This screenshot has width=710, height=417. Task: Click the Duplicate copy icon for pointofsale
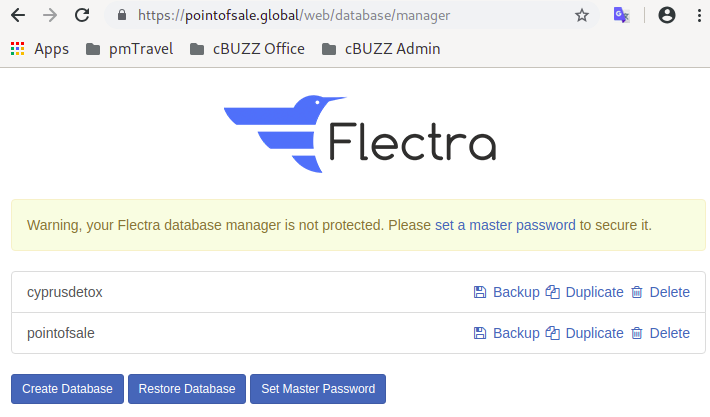(552, 333)
